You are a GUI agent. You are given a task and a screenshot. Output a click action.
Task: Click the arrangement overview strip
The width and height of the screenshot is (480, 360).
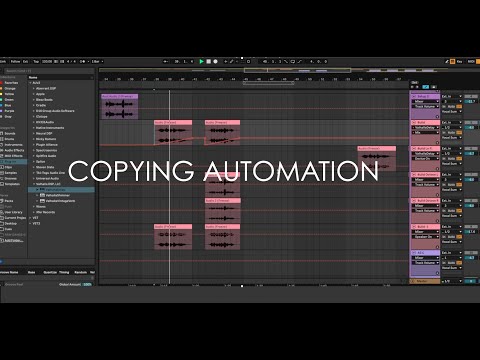pos(273,70)
